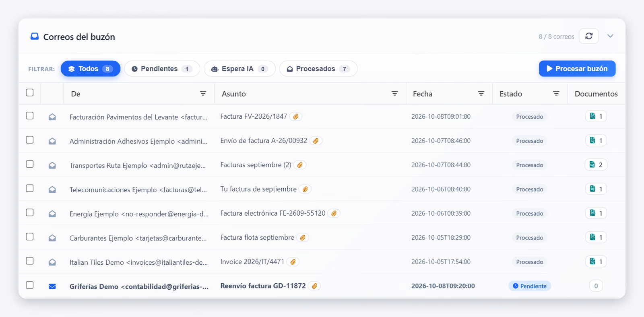Open the De column filter menu
644x317 pixels.
pos(203,93)
